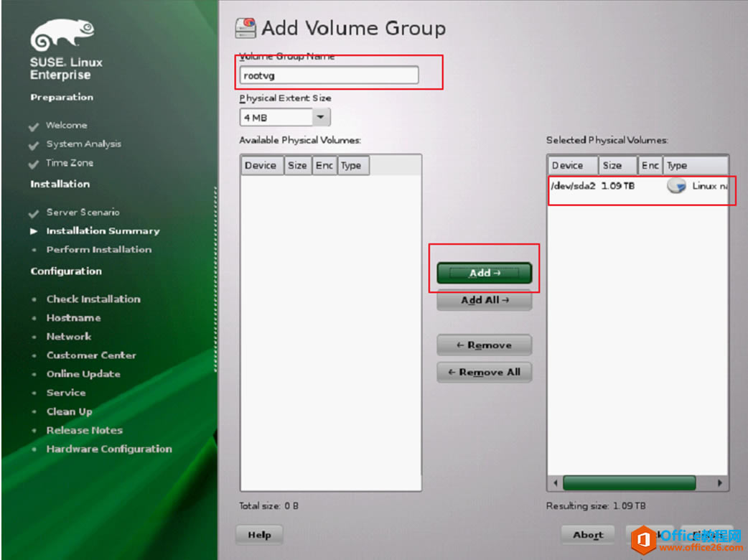Click the checkmark icon beside Welcome
748x560 pixels.
click(34, 127)
